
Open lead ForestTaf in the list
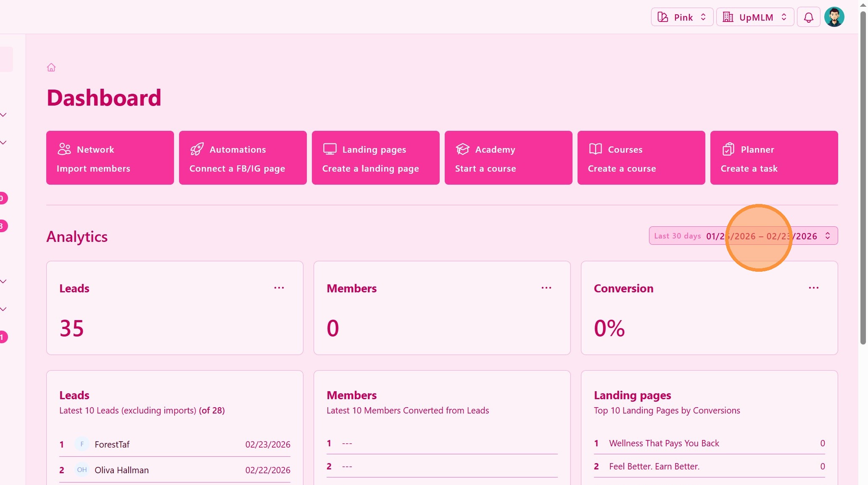112,445
